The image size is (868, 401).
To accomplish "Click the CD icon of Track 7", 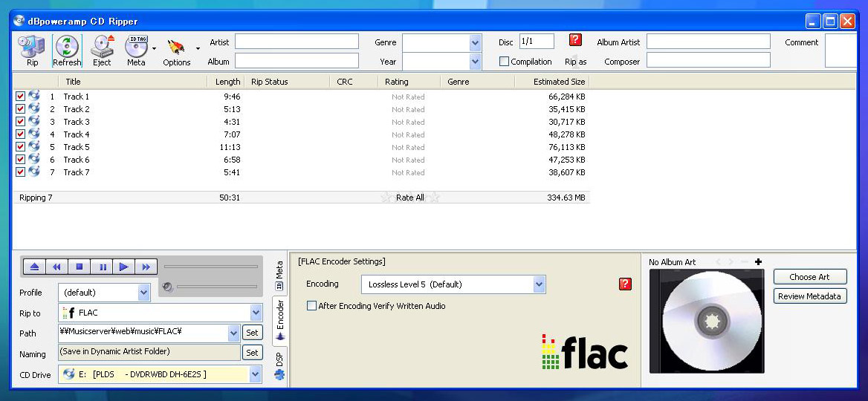I will pos(33,172).
